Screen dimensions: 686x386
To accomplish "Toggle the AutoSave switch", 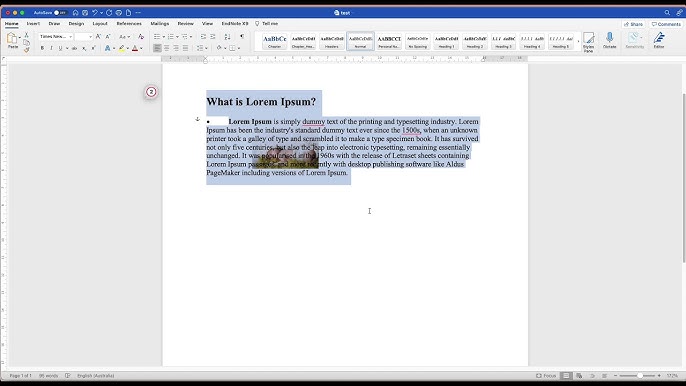I will tap(60, 13).
